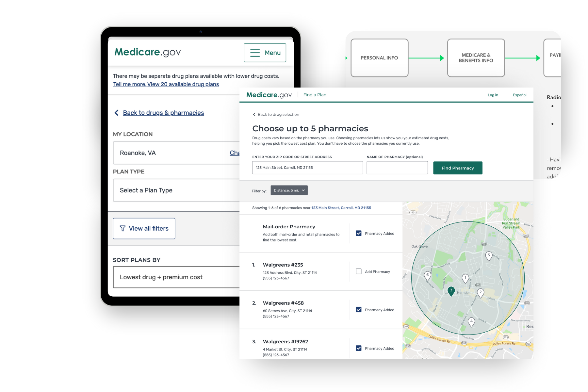Image resolution: width=588 pixels, height=392 pixels.
Task: Click the hamburger Menu icon
Action: click(x=255, y=53)
